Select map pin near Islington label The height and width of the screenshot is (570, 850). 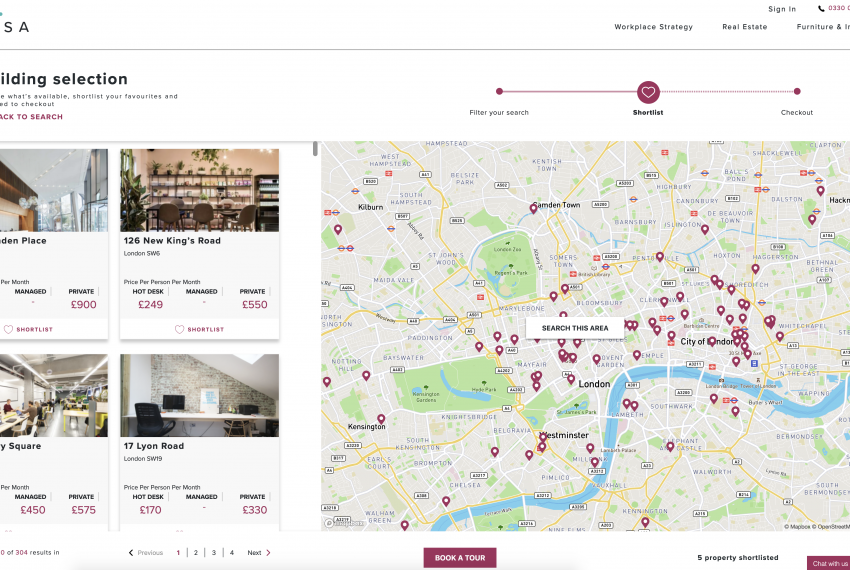[705, 229]
